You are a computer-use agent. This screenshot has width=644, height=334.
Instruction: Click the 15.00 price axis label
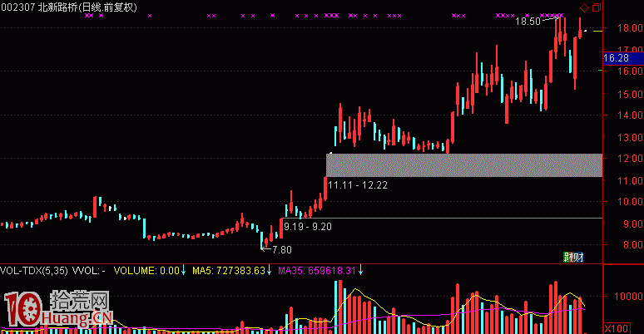[x=630, y=94]
